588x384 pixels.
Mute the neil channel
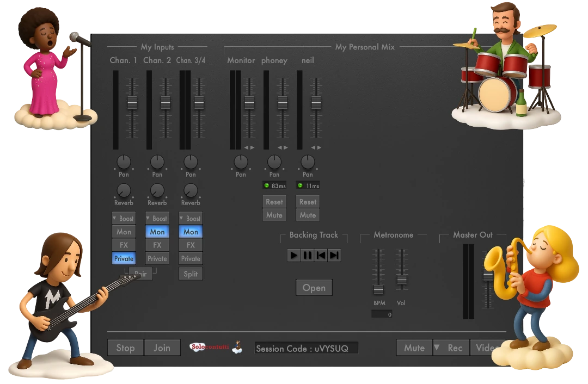coord(308,215)
